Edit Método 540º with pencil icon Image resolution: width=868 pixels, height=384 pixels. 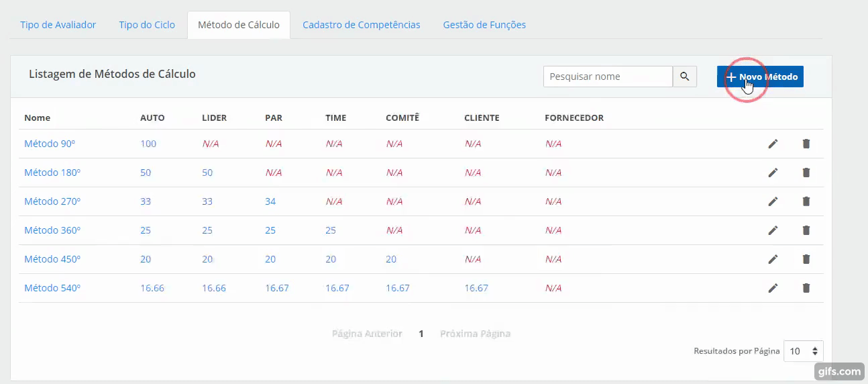coord(773,288)
